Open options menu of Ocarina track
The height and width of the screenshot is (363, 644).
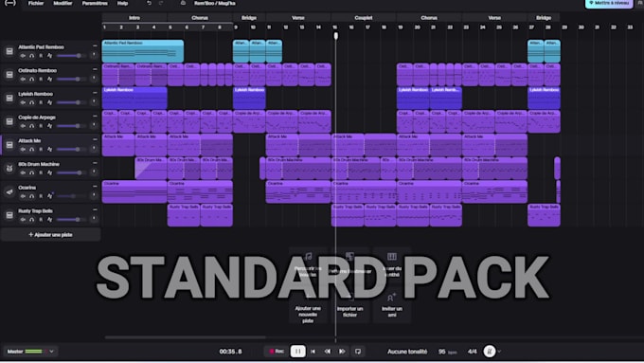click(x=95, y=187)
